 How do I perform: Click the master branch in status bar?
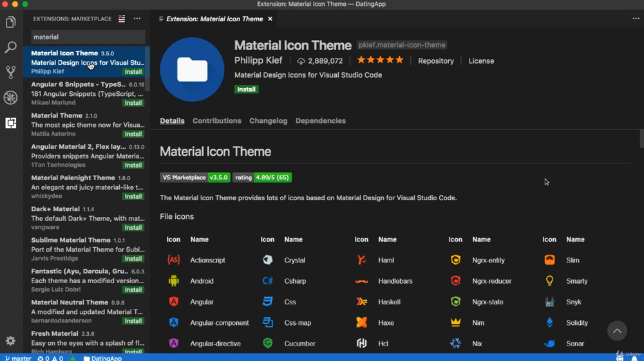(x=18, y=358)
